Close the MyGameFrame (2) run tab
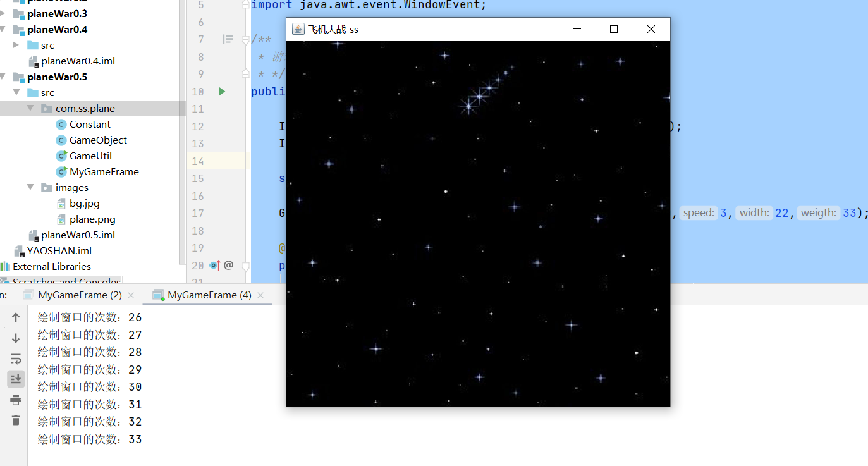Viewport: 868px width, 466px height. point(131,295)
